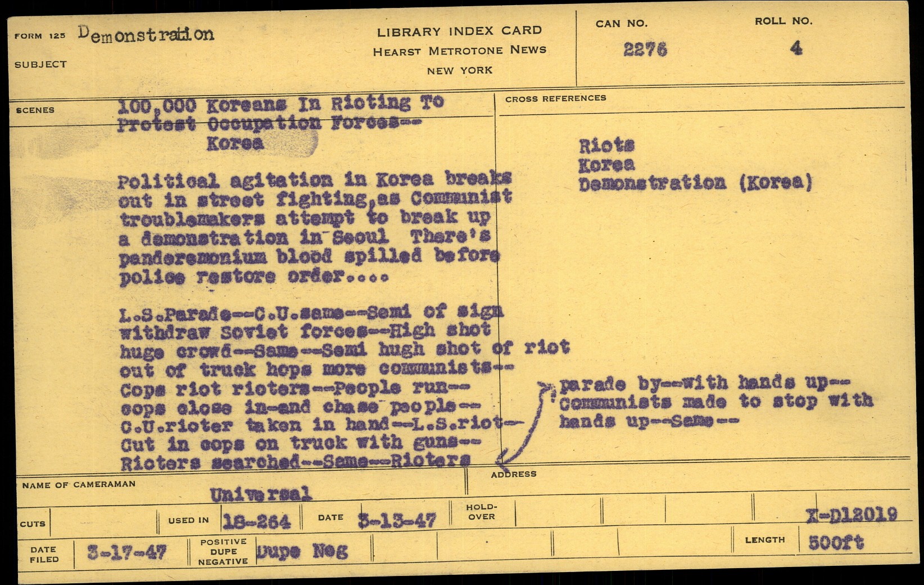Click the 'Dupe Neg' typed entry
Image resolution: width=924 pixels, height=585 pixels.
(x=302, y=551)
